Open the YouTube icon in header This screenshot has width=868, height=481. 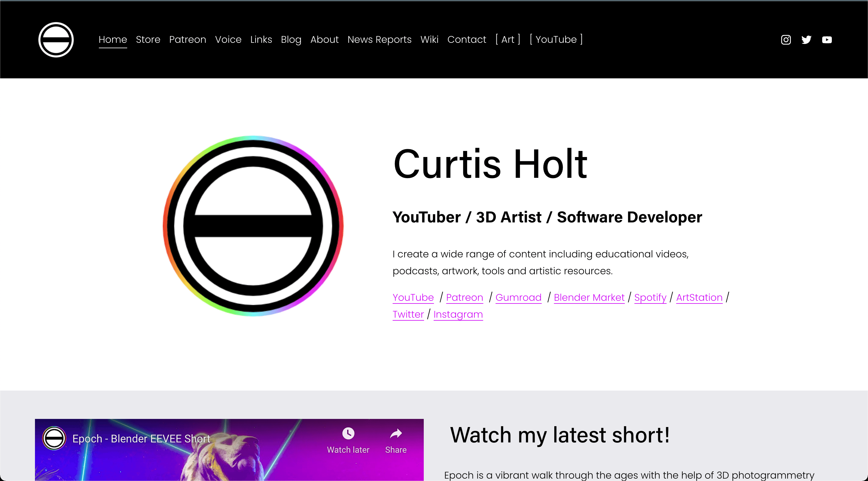827,40
